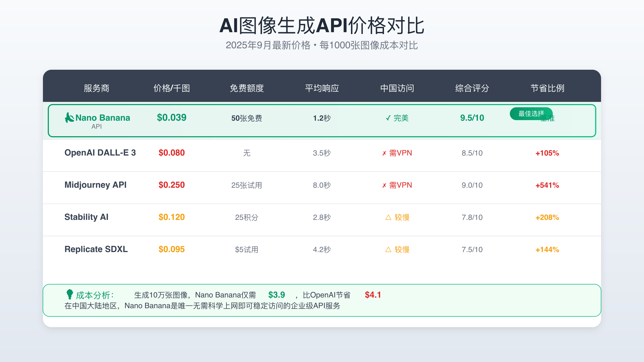Click the 9.5/10 score
Image resolution: width=644 pixels, height=362 pixels.
click(x=472, y=118)
